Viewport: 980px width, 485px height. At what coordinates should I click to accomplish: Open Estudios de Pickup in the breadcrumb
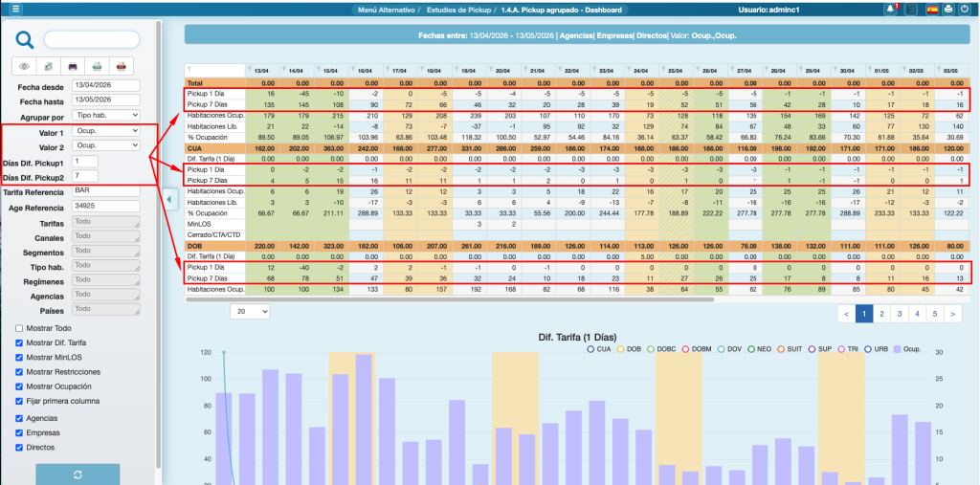457,9
